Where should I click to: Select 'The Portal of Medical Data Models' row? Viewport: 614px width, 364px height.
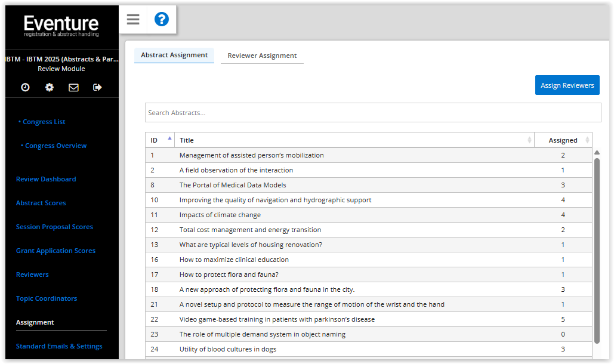coord(369,185)
